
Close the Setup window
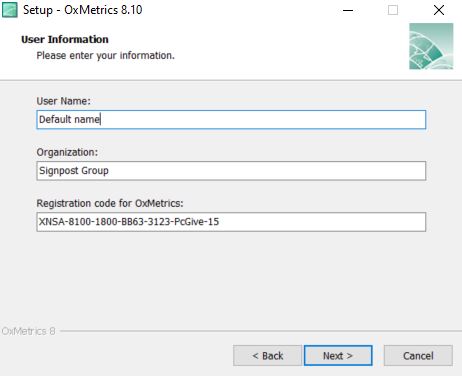(x=439, y=10)
